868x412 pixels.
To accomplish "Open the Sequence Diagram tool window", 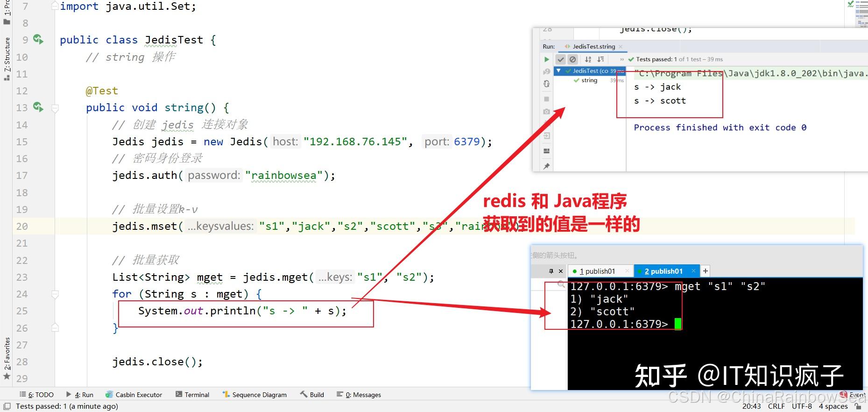I will click(x=255, y=395).
